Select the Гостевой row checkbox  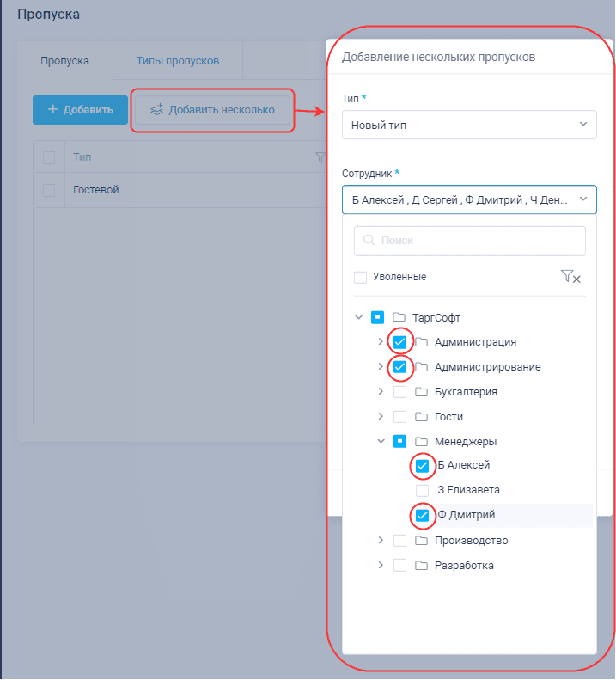(49, 190)
